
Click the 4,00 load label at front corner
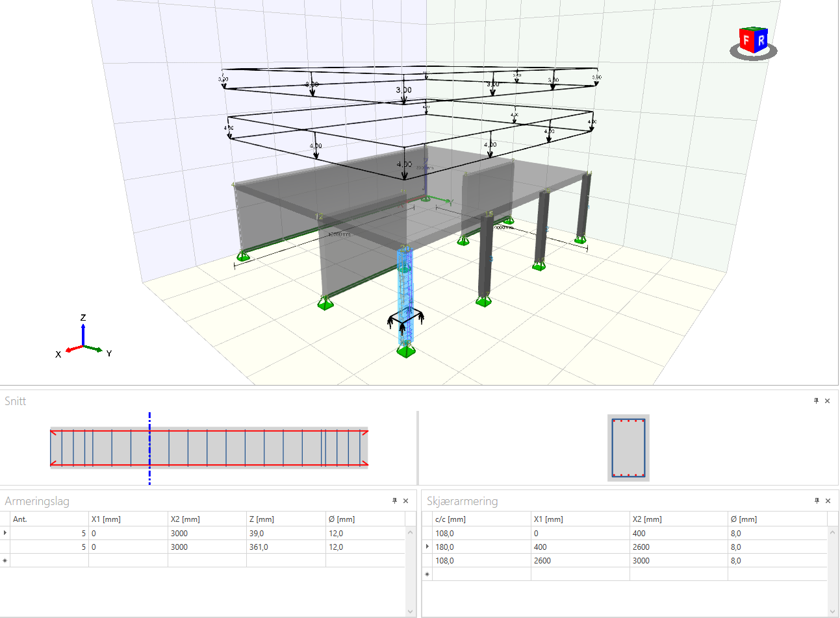pos(404,164)
